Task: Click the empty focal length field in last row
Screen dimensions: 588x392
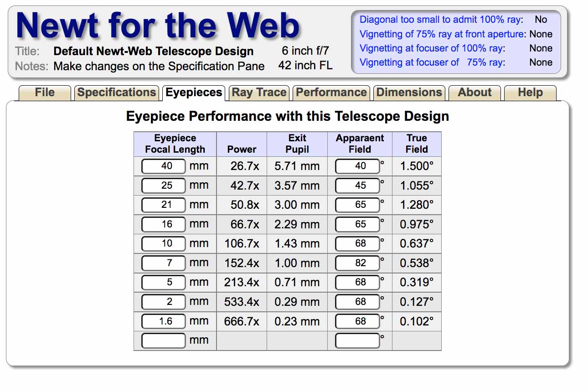Action: click(x=164, y=340)
